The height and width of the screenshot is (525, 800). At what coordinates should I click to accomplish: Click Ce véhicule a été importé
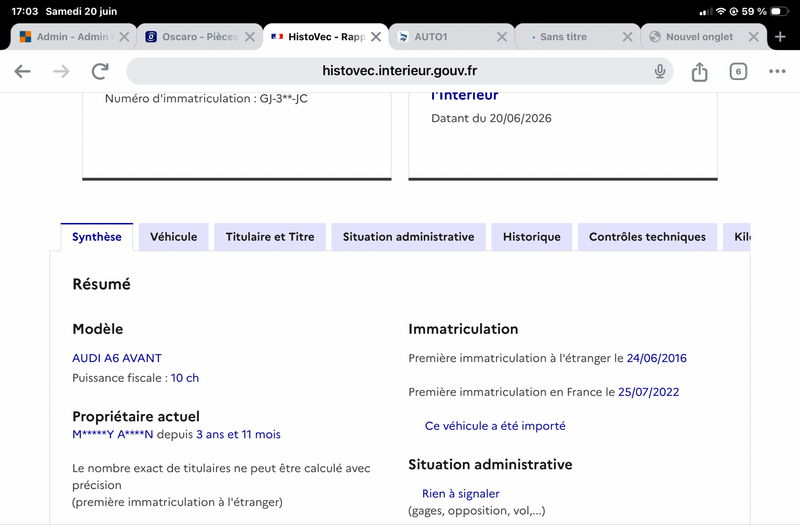[495, 426]
